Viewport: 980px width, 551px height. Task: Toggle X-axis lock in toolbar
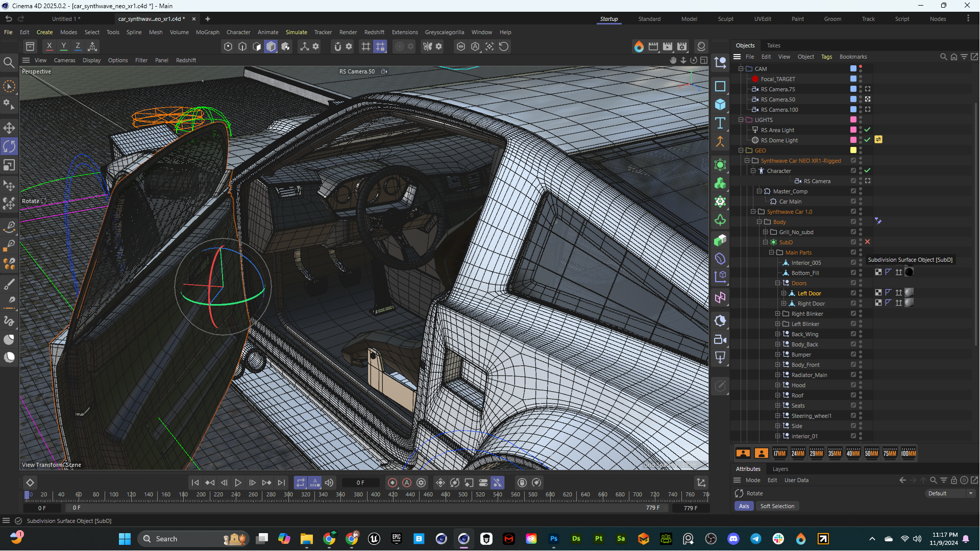49,46
